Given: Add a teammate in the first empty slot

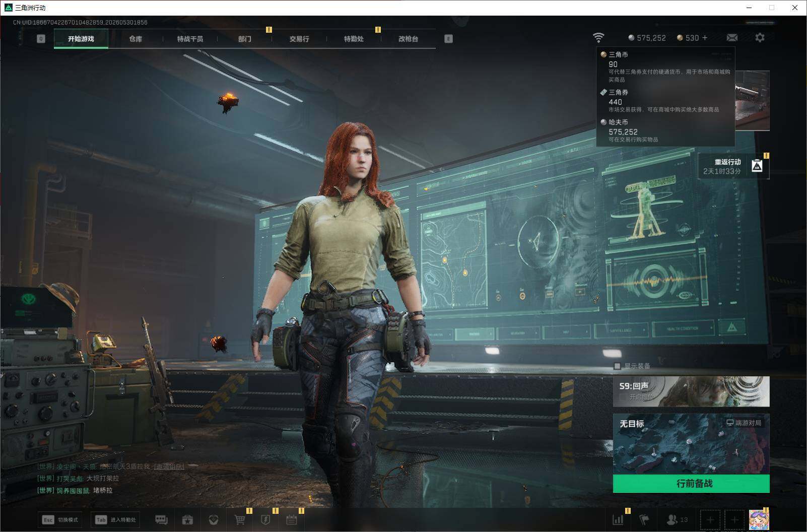Looking at the screenshot, I should pos(710,519).
